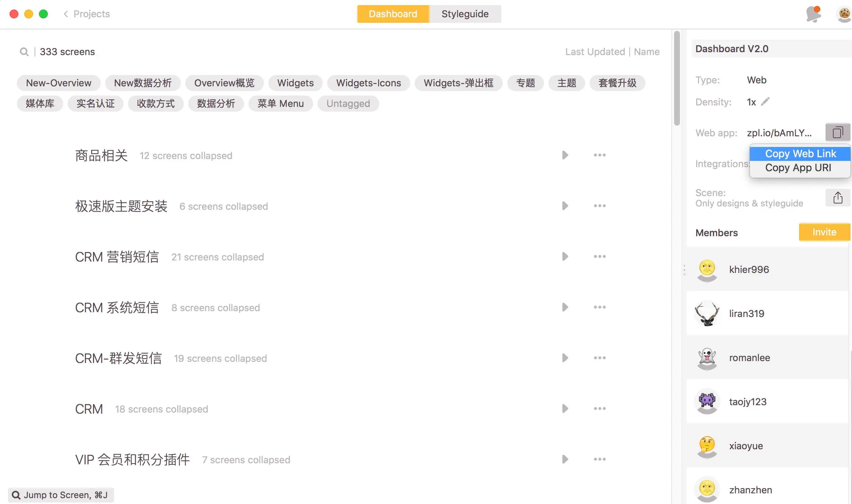Click the Invite members button
This screenshot has height=504, width=852.
[824, 232]
